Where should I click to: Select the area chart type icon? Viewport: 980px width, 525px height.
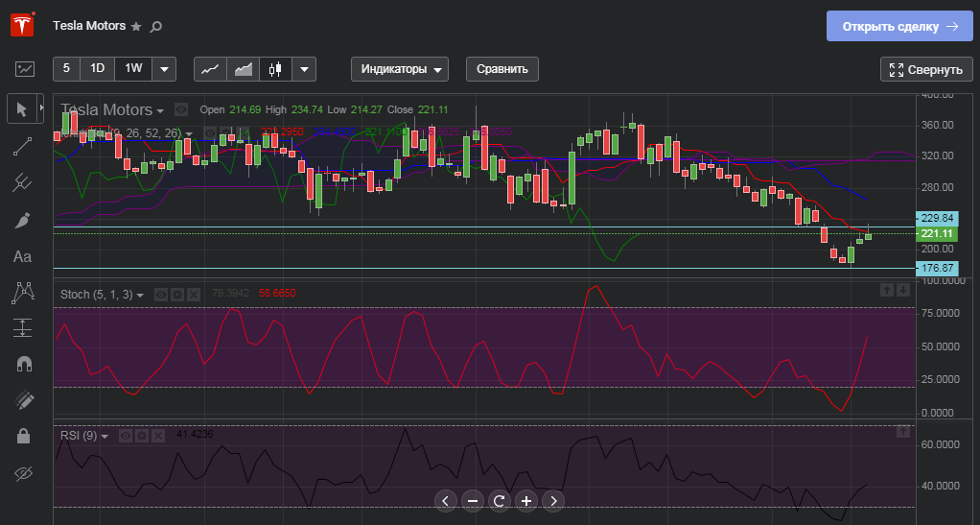(244, 69)
